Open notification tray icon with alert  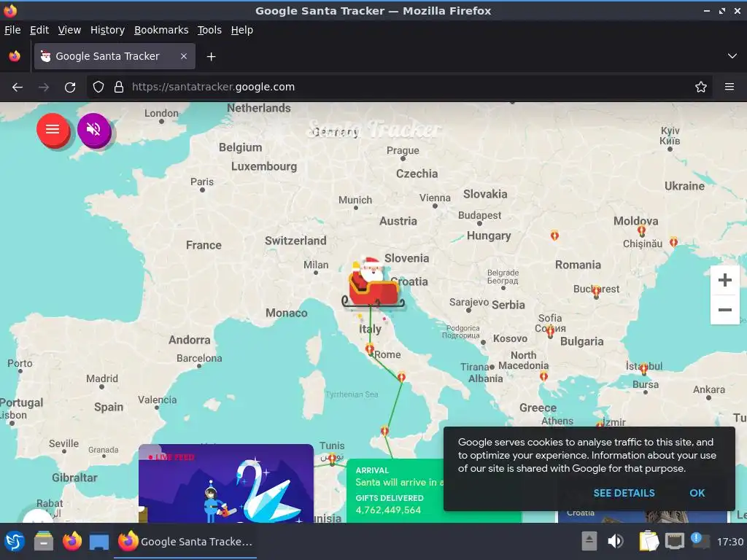tap(700, 541)
